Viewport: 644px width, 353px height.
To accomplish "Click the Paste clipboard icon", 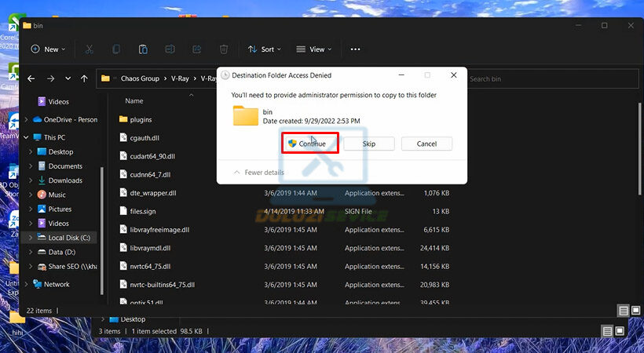I will click(x=143, y=49).
